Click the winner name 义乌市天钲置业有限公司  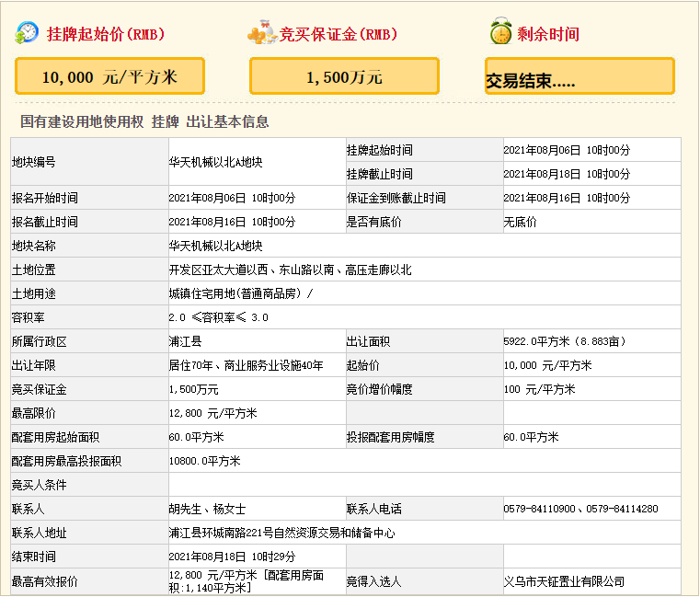point(564,581)
